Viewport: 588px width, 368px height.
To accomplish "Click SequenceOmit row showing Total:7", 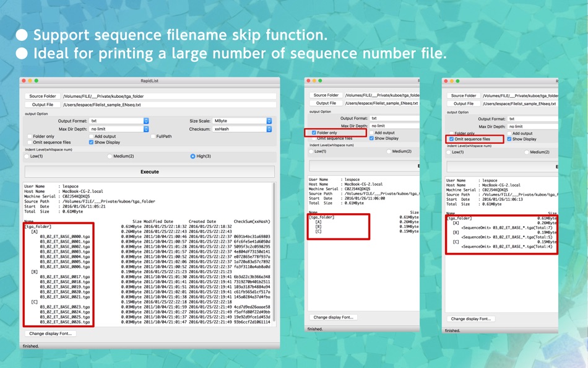I will tap(507, 227).
